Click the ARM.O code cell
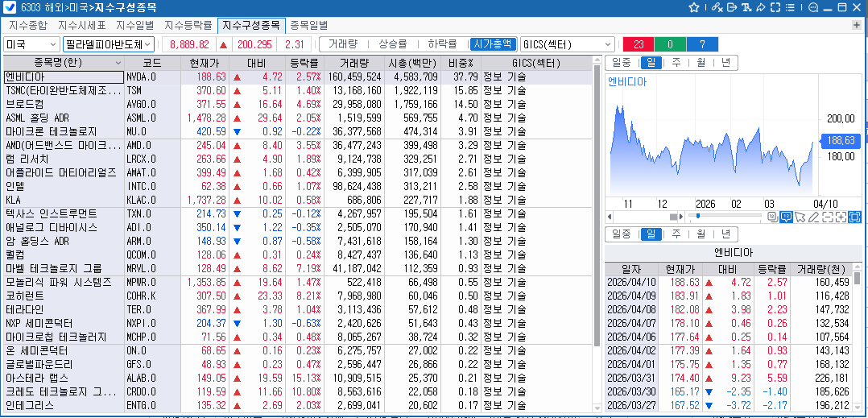The height and width of the screenshot is (418, 868). (153, 242)
